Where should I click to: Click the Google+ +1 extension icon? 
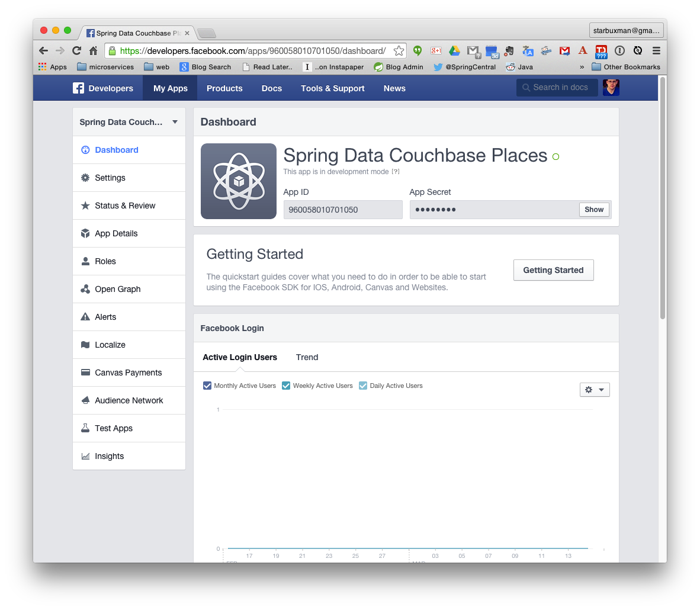436,50
